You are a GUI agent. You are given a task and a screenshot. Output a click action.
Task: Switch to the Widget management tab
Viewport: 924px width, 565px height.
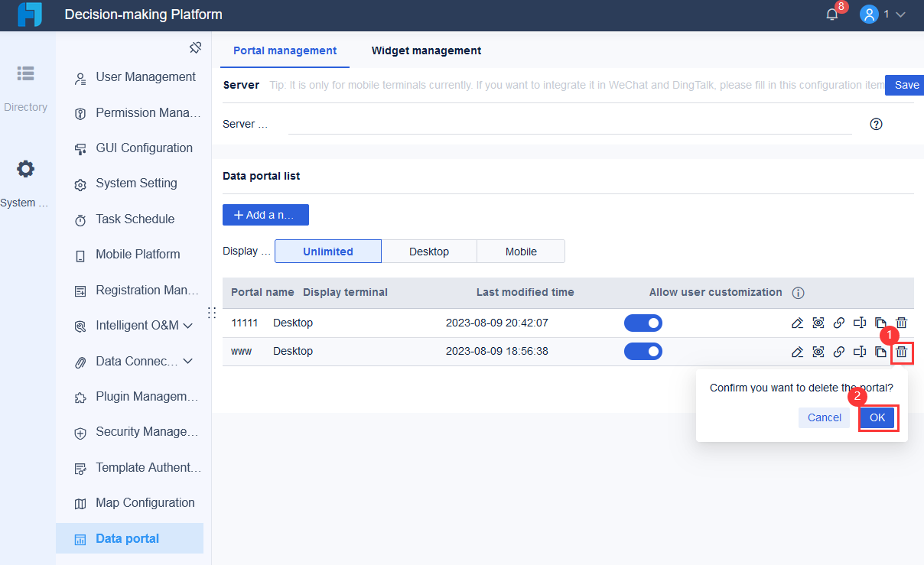pyautogui.click(x=426, y=50)
